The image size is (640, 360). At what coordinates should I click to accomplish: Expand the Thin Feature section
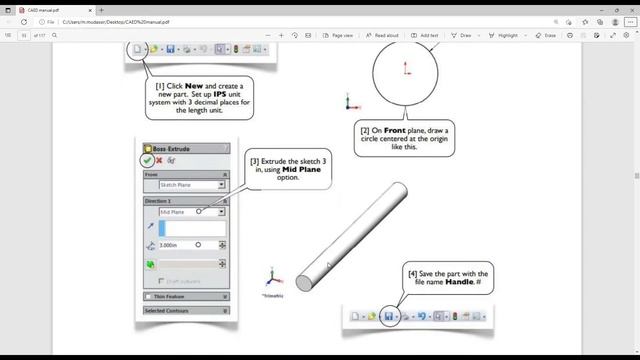(x=225, y=297)
